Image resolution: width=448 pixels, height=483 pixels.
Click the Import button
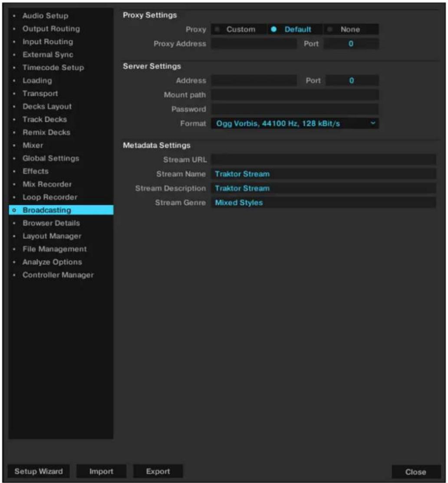pos(101,471)
